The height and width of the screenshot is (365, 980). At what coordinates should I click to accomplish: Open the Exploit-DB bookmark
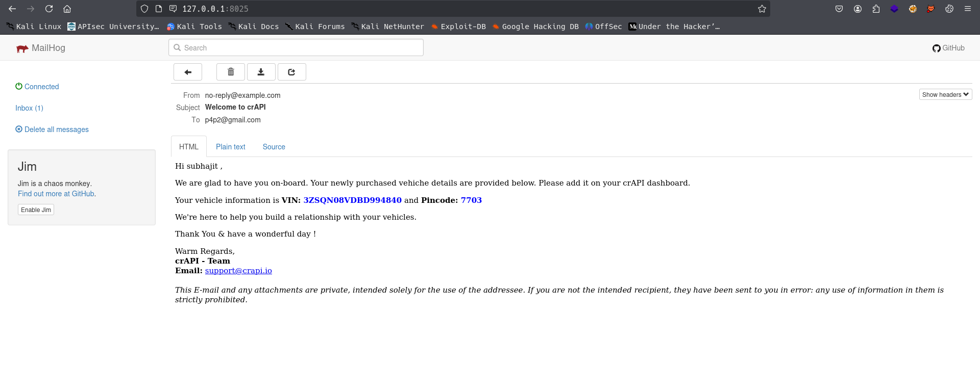tap(458, 27)
